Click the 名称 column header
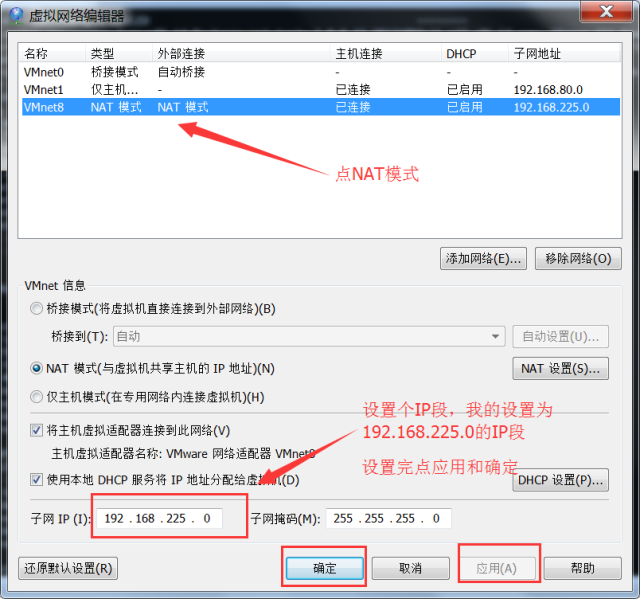This screenshot has width=640, height=599. [52, 53]
